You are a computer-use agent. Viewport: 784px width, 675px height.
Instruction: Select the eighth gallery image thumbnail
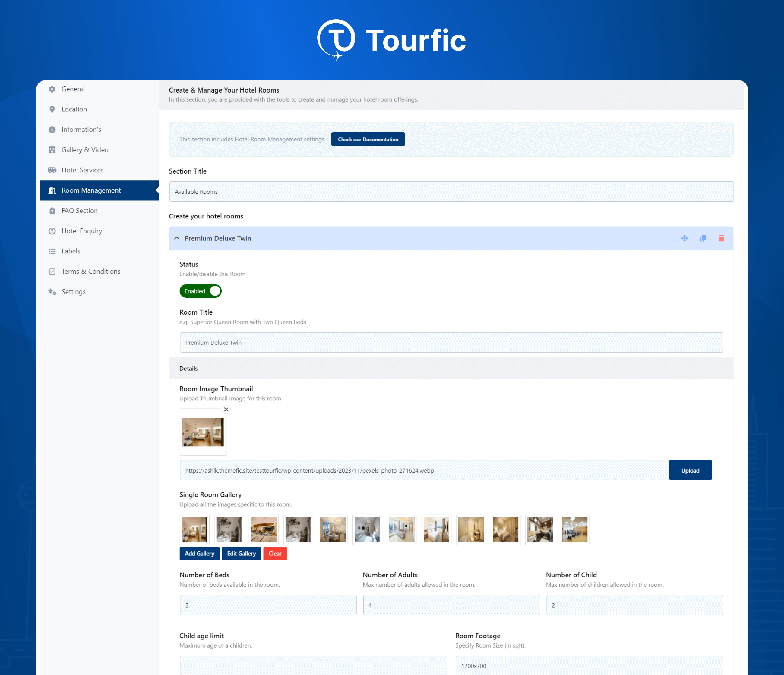[x=437, y=530]
